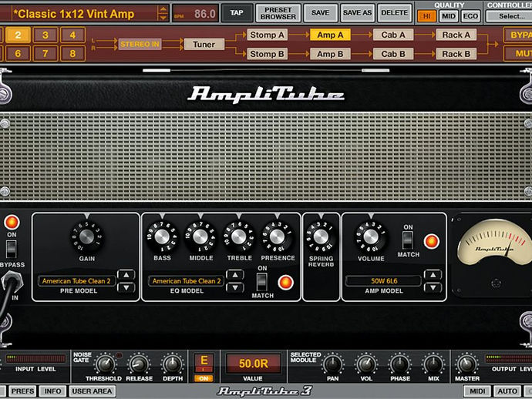Click the input jack labeled IN

pyautogui.click(x=12, y=281)
